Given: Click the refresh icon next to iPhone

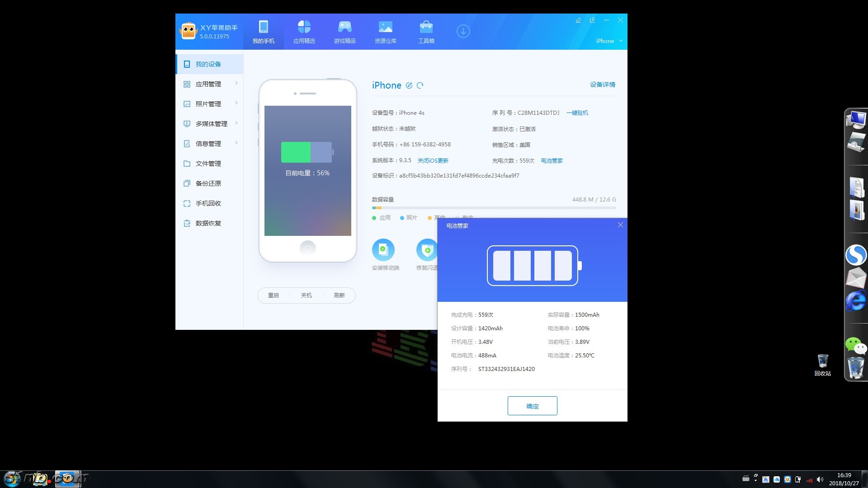Looking at the screenshot, I should 420,85.
